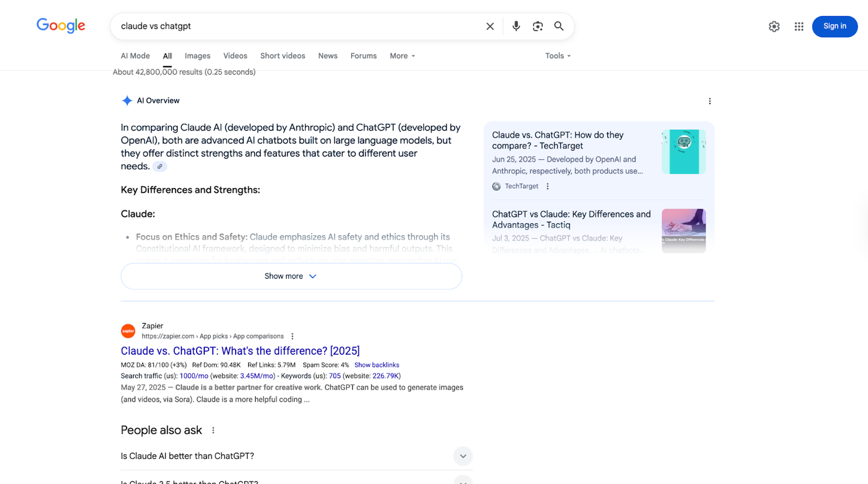Screen dimensions: 868x484
Task: Click Show backlinks link
Action: tap(377, 365)
